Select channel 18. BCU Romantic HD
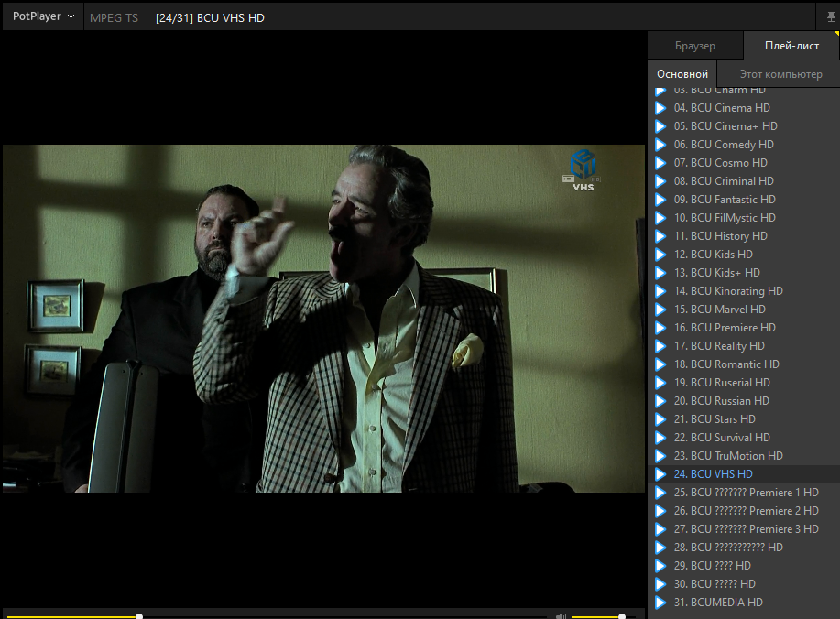Viewport: 840px width, 619px height. pos(744,364)
